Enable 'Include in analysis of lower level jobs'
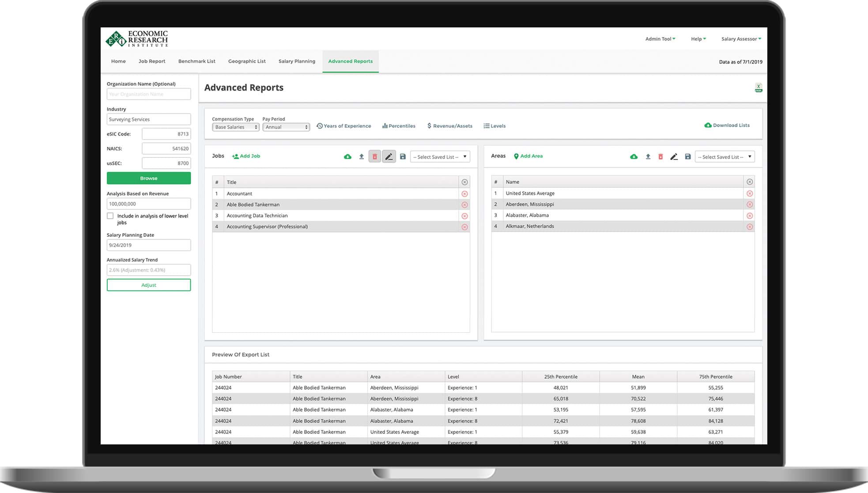The height and width of the screenshot is (493, 868). [110, 216]
